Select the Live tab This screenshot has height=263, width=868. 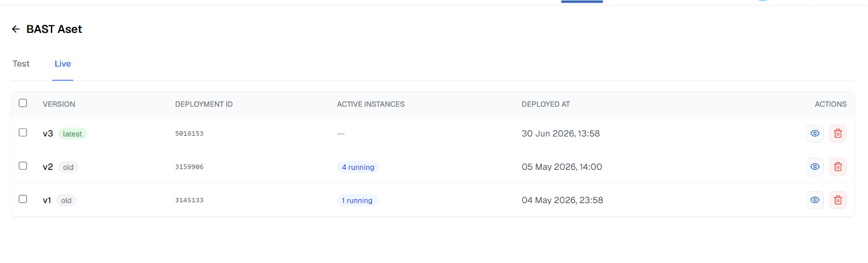(x=63, y=64)
